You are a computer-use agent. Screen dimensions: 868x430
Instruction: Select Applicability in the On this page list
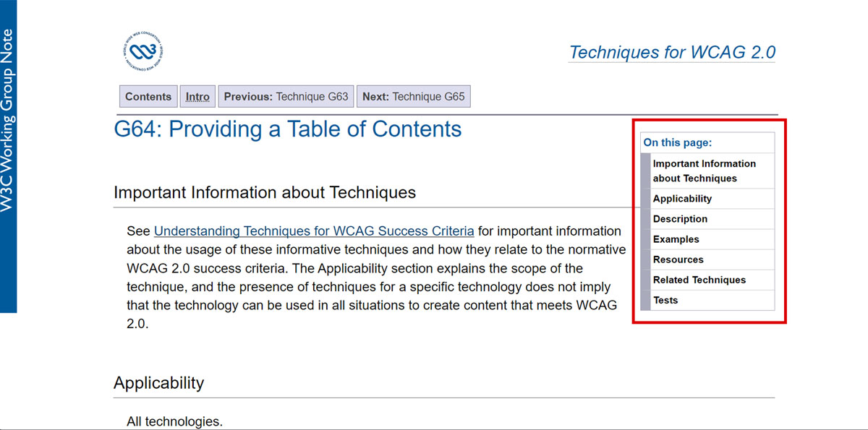(682, 199)
